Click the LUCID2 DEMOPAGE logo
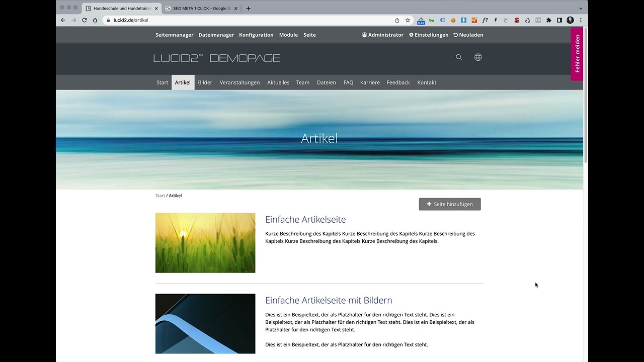Viewport: 644px width, 362px height. (x=217, y=58)
